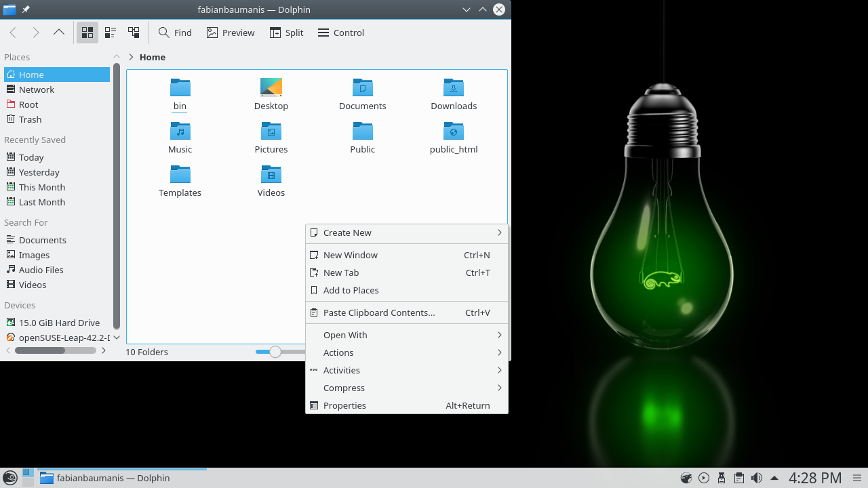Open the Downloads folder icon
Viewport: 868px width, 488px height.
click(454, 88)
